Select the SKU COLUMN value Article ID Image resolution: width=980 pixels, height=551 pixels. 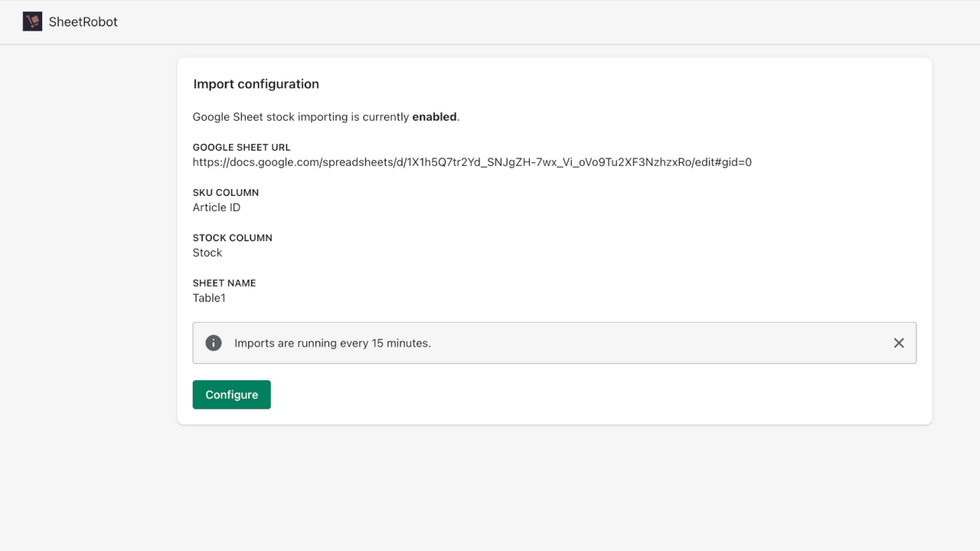(x=216, y=207)
